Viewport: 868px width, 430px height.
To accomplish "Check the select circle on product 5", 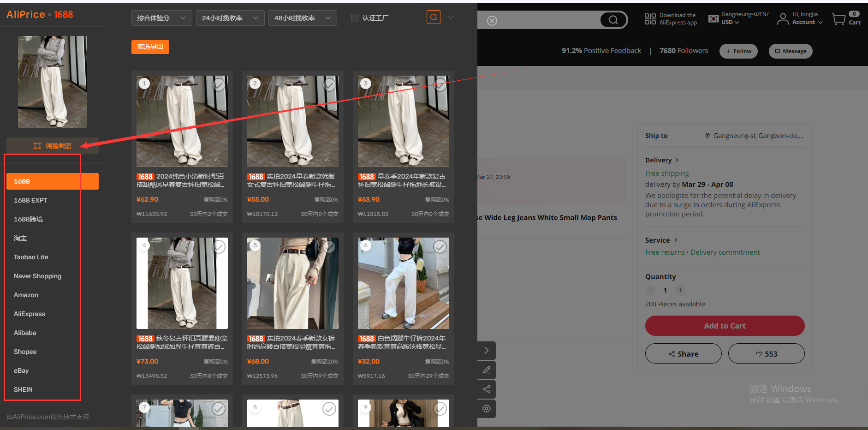I will tap(329, 247).
